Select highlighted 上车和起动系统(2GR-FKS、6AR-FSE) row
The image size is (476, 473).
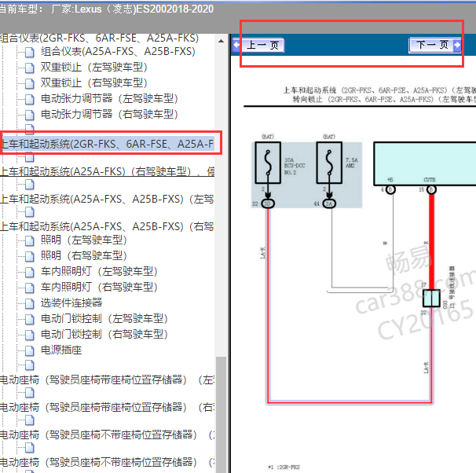coord(108,144)
